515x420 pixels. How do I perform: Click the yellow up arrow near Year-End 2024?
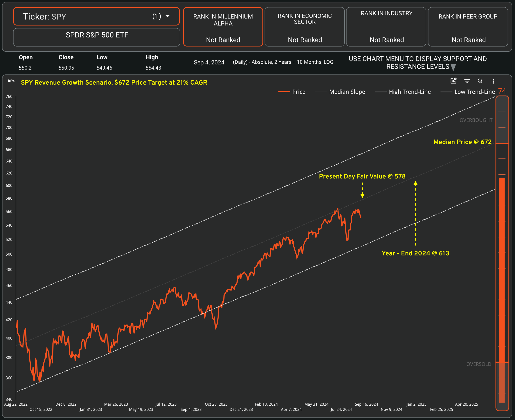point(415,183)
